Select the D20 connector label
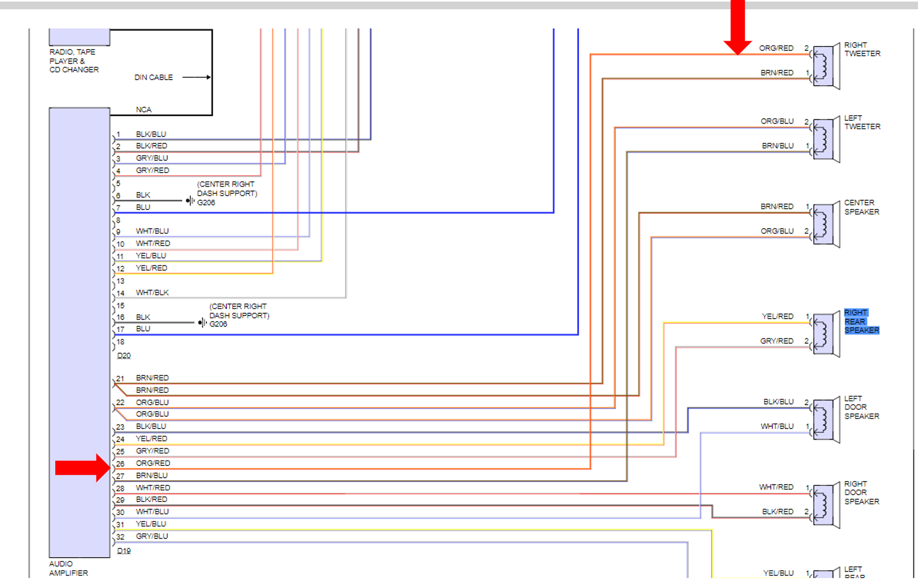Image resolution: width=918 pixels, height=588 pixels. 124,356
